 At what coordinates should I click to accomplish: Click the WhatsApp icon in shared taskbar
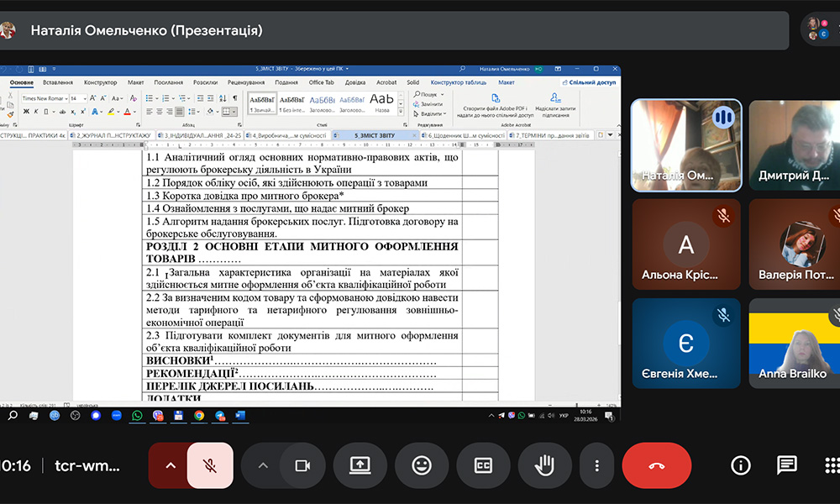pyautogui.click(x=137, y=415)
